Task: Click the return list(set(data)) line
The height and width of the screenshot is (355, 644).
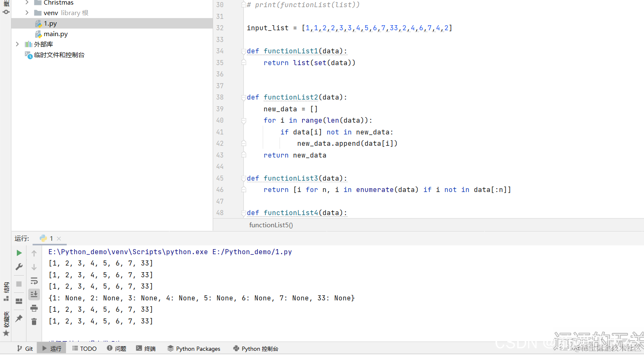Action: point(310,63)
